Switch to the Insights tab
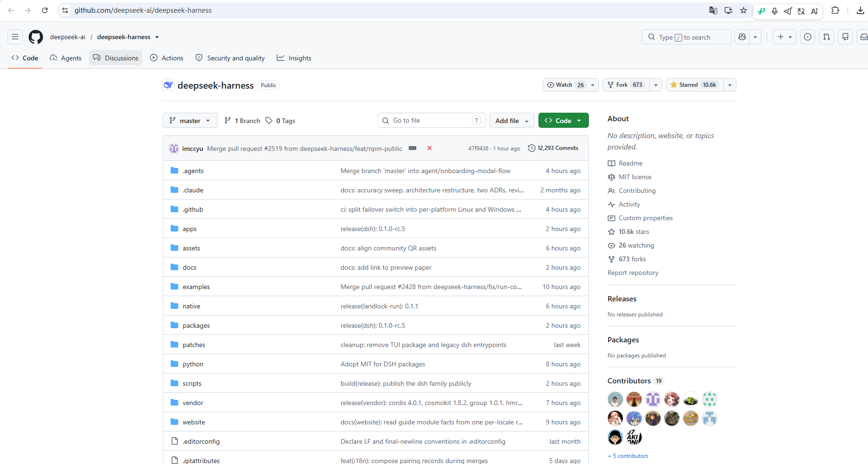868x464 pixels. pos(294,58)
